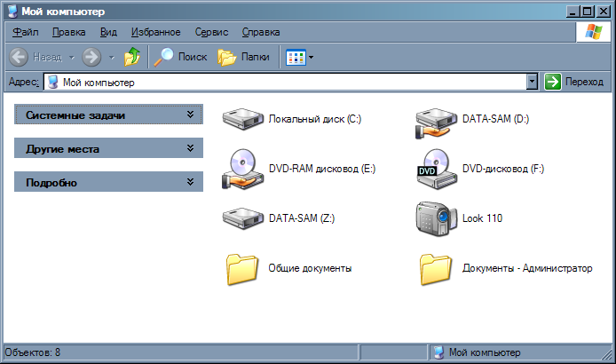Close the Мой компьютер window

[x=603, y=12]
